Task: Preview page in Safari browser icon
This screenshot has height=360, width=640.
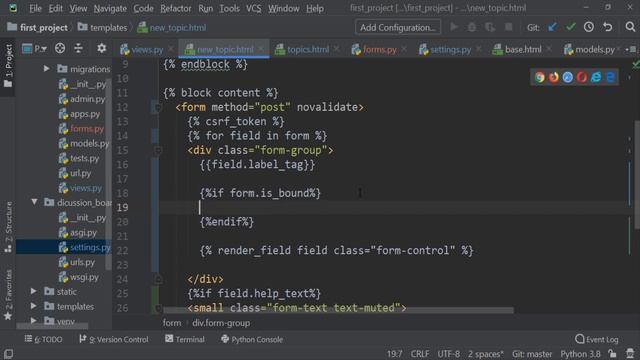Action: point(568,77)
